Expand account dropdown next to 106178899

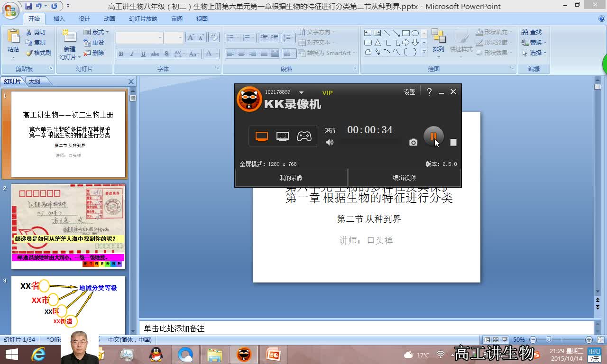tap(301, 92)
